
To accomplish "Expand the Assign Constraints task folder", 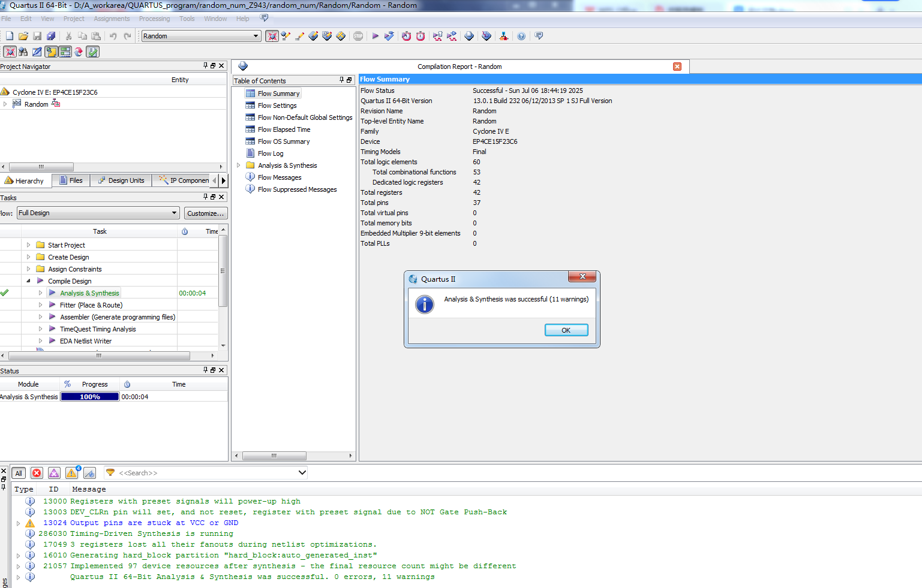I will coord(28,269).
